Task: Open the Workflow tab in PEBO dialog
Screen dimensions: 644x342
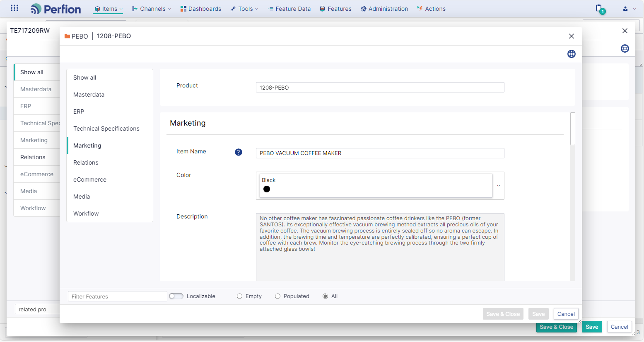Action: tap(110, 213)
